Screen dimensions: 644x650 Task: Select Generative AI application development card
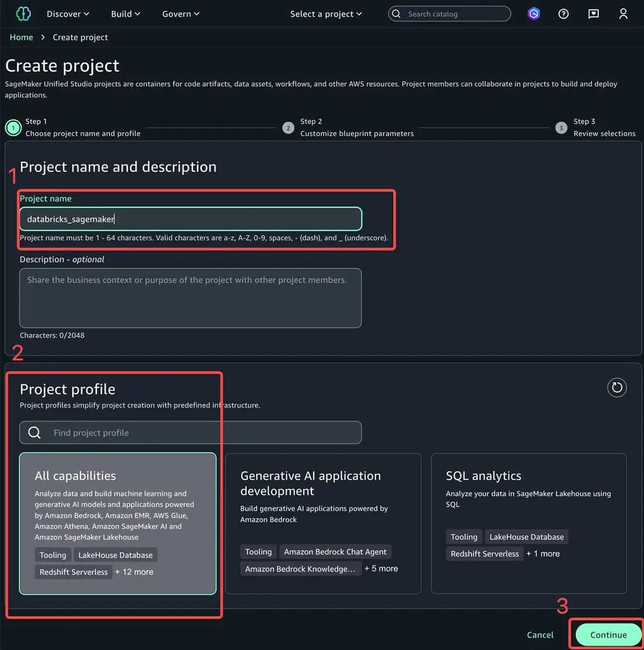[323, 523]
